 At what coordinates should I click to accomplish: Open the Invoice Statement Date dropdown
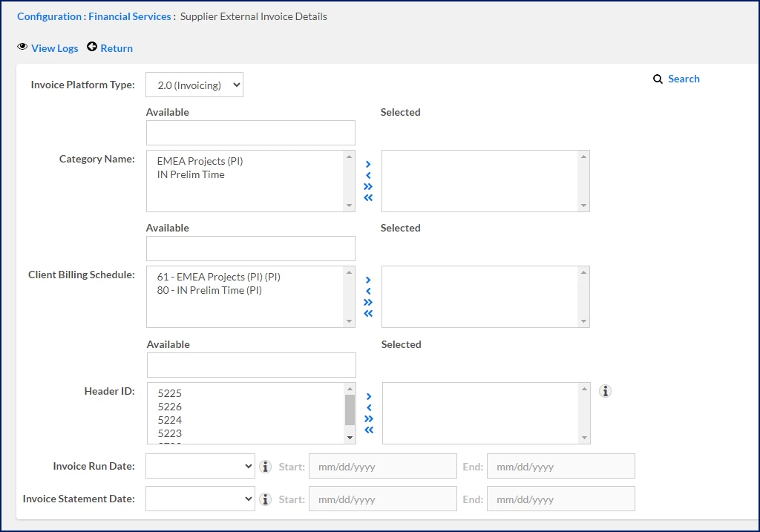200,499
